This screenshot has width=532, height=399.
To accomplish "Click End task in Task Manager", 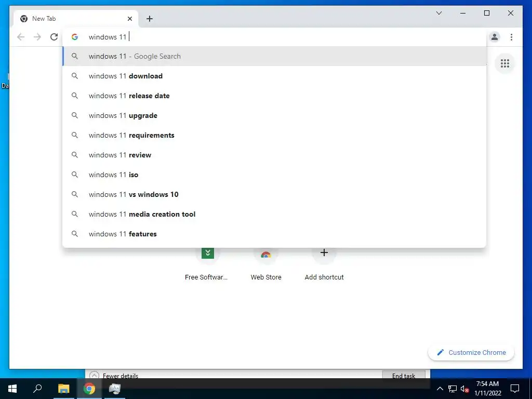I will [403, 375].
